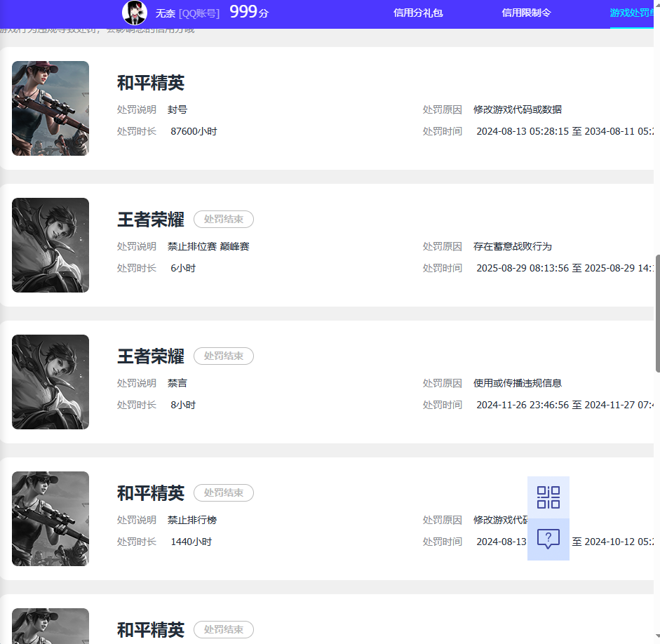Open 王者荣耀 thumbnail in 6小时 record

(x=50, y=245)
